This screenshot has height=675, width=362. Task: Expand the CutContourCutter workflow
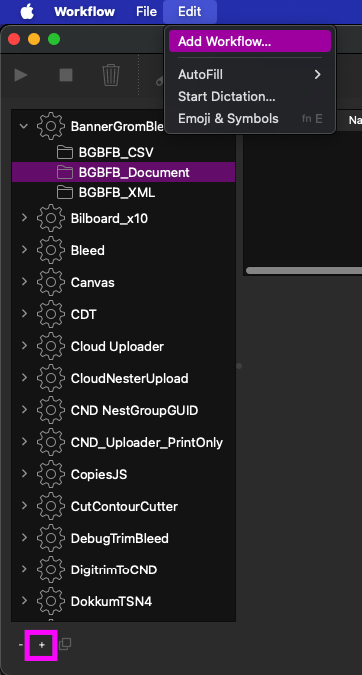coord(24,506)
